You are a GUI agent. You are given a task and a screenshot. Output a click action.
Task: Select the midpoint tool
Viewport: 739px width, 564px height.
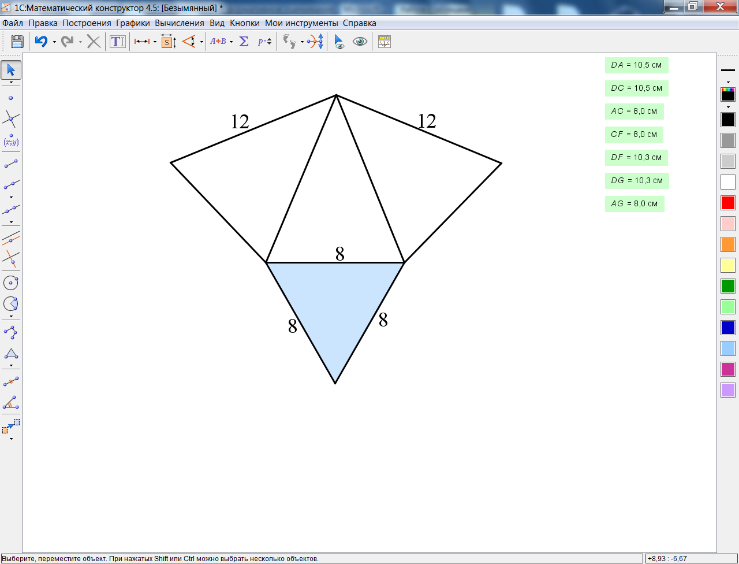[11, 381]
